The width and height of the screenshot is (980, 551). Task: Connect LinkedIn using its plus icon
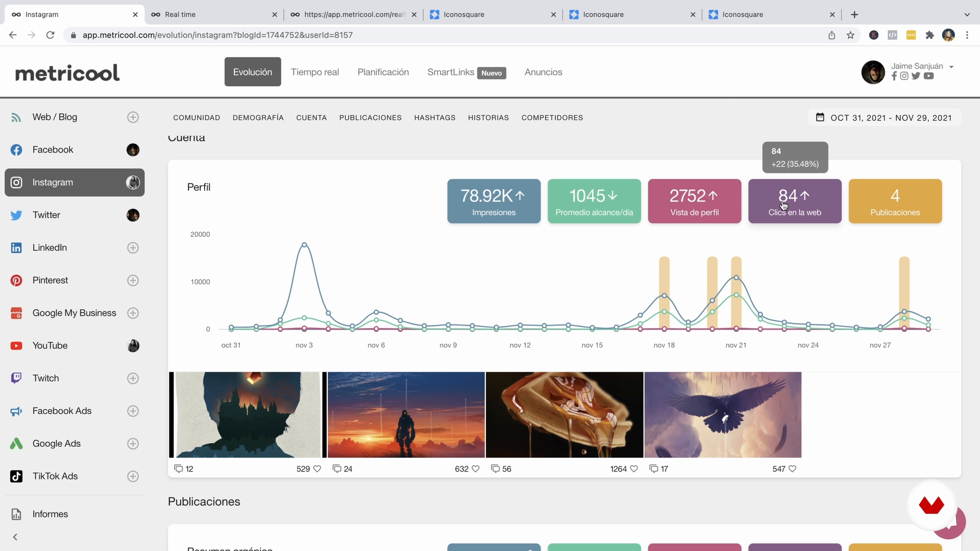133,248
